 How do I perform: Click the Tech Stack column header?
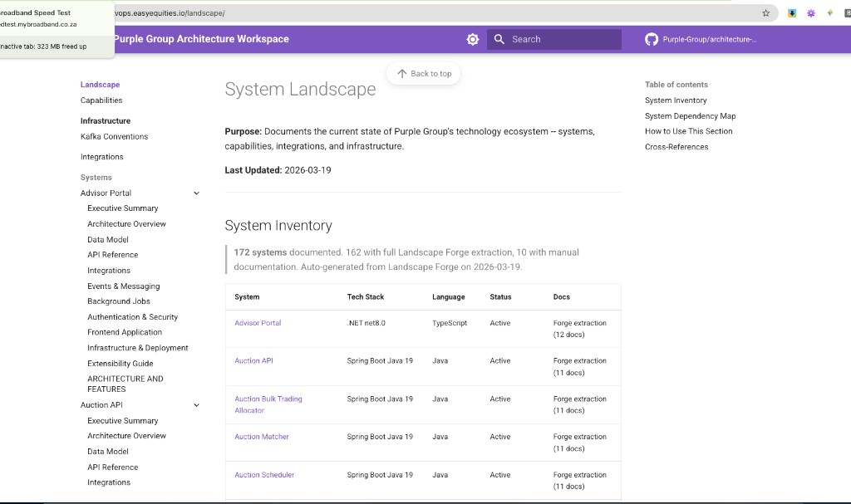click(x=366, y=297)
